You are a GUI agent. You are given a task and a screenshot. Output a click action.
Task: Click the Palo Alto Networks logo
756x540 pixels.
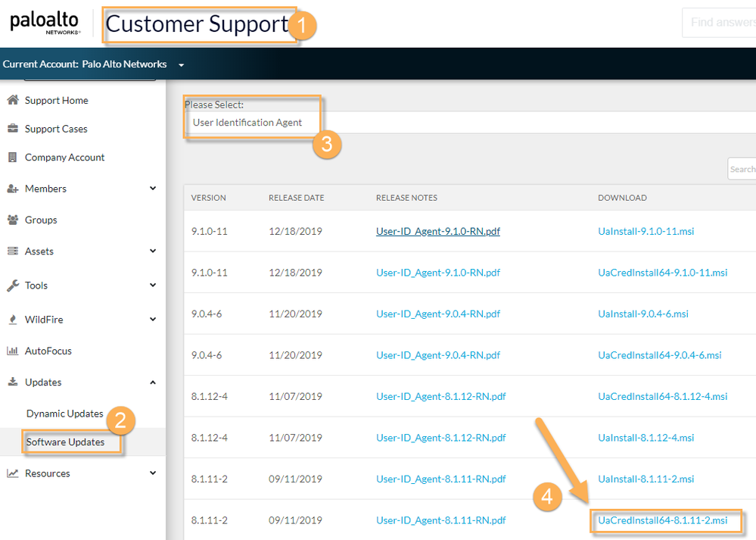pos(45,23)
